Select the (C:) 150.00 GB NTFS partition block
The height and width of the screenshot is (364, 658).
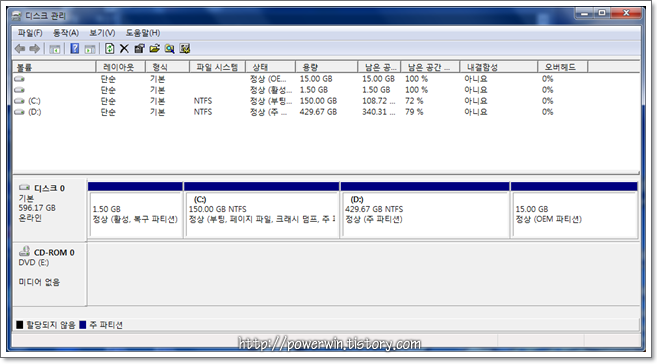tap(261, 210)
